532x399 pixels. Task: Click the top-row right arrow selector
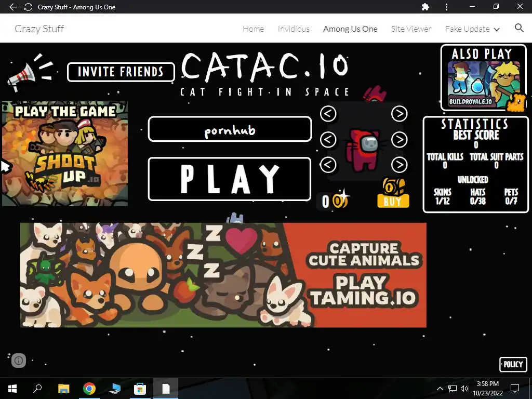point(400,114)
